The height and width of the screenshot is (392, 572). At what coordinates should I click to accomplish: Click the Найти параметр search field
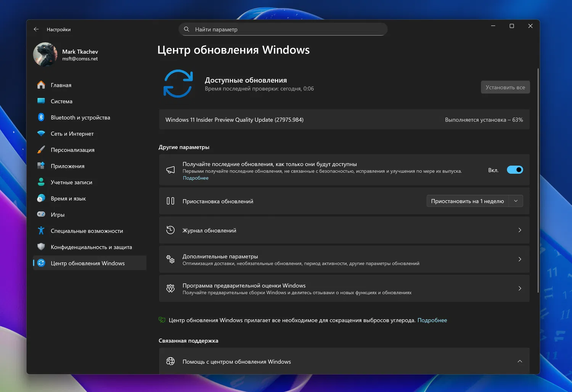[x=283, y=29]
